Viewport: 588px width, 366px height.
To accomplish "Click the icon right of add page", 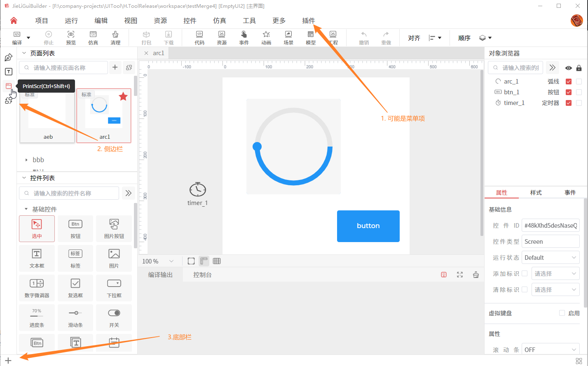I will pyautogui.click(x=129, y=68).
